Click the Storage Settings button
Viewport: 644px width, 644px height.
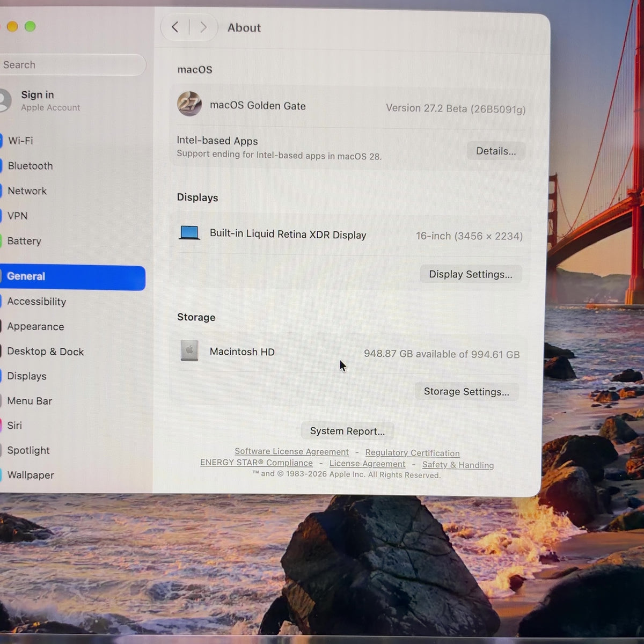click(466, 391)
